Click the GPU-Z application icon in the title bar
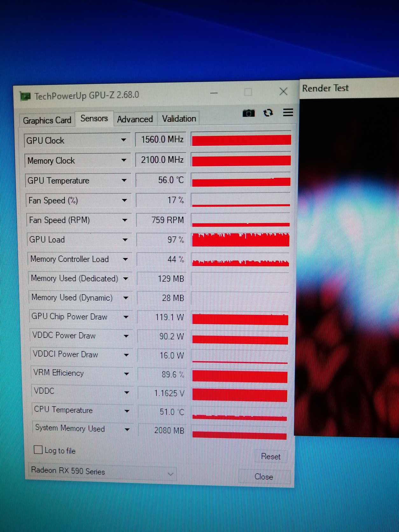Viewport: 399px width, 532px height. pos(25,96)
